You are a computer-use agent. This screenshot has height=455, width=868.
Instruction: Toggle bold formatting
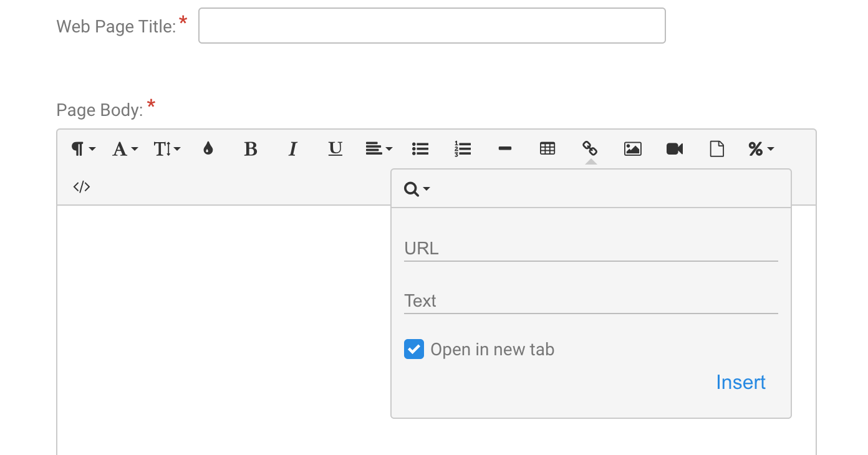pos(251,149)
